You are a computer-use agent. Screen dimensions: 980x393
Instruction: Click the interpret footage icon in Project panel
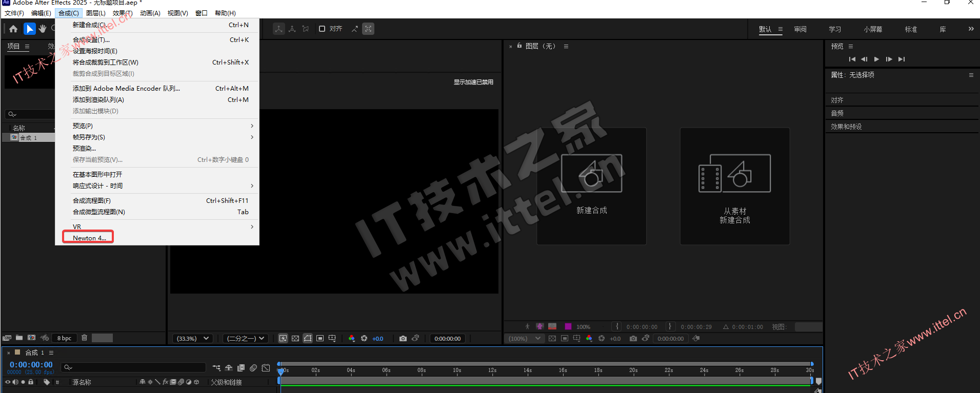pos(7,338)
